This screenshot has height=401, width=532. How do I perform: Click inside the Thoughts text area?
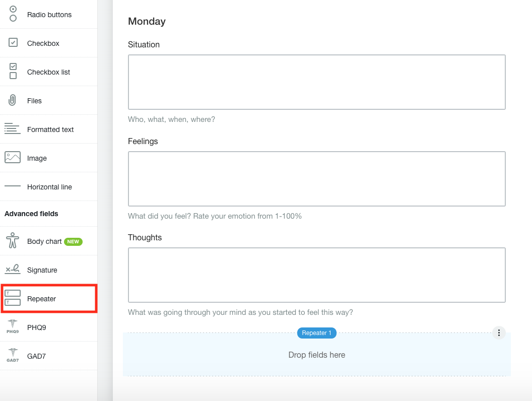pyautogui.click(x=316, y=275)
